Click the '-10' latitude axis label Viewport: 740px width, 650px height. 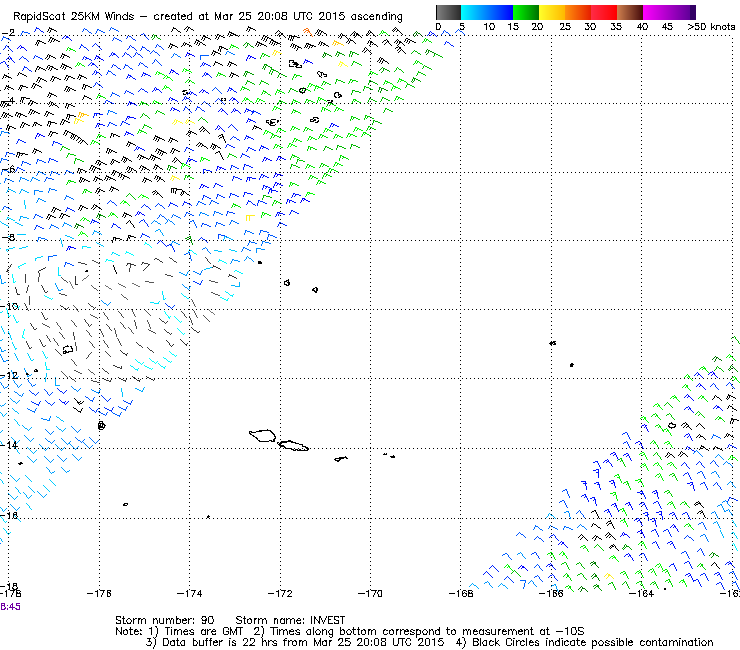pyautogui.click(x=9, y=306)
